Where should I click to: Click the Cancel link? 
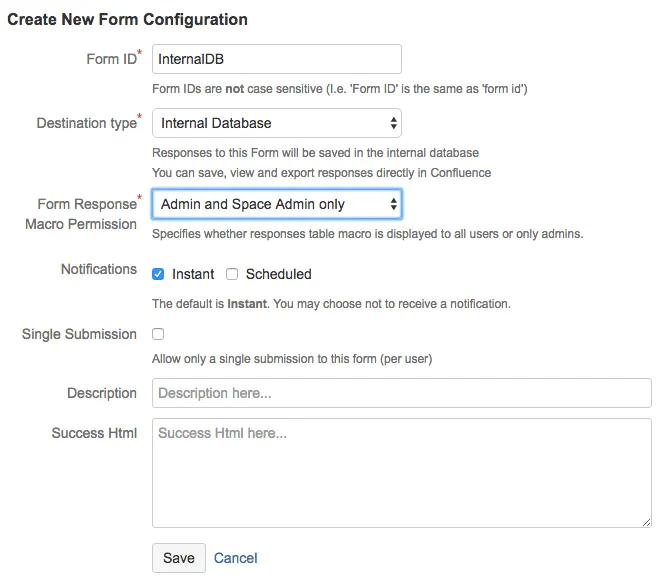[235, 558]
